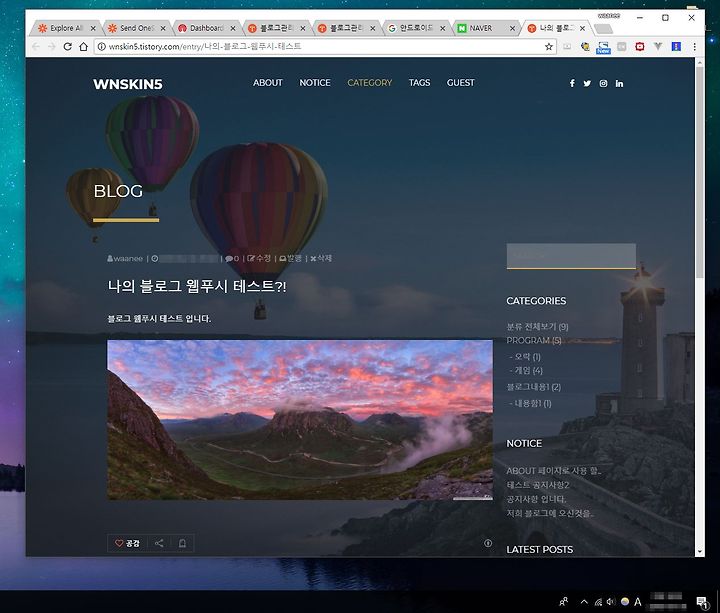Open the PROGRAM (5) category
Screen dimensions: 720x613
point(534,340)
